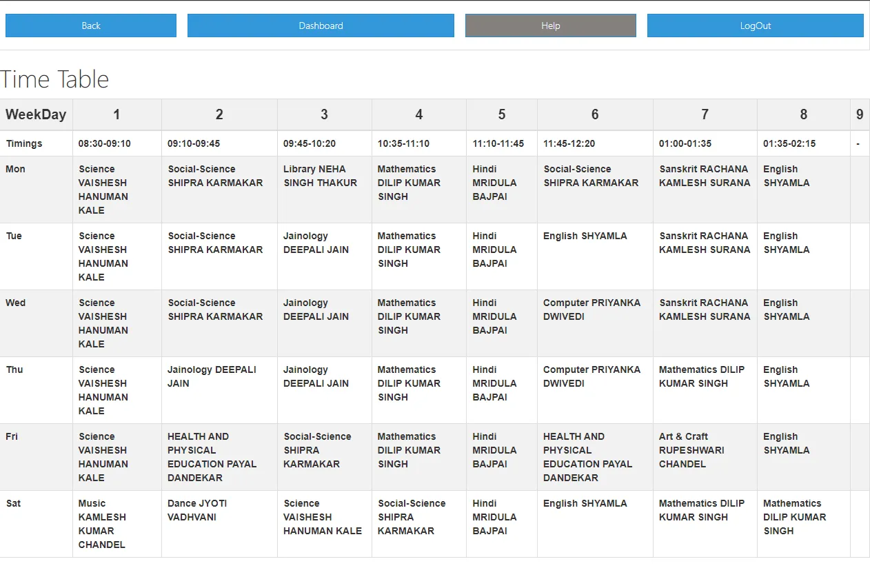Click the 09:45-10:20 timing cell
This screenshot has height=588, width=870.
pos(325,143)
